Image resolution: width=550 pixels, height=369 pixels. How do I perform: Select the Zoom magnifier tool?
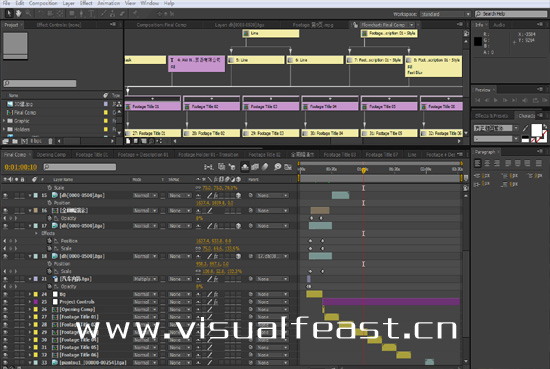[x=28, y=14]
